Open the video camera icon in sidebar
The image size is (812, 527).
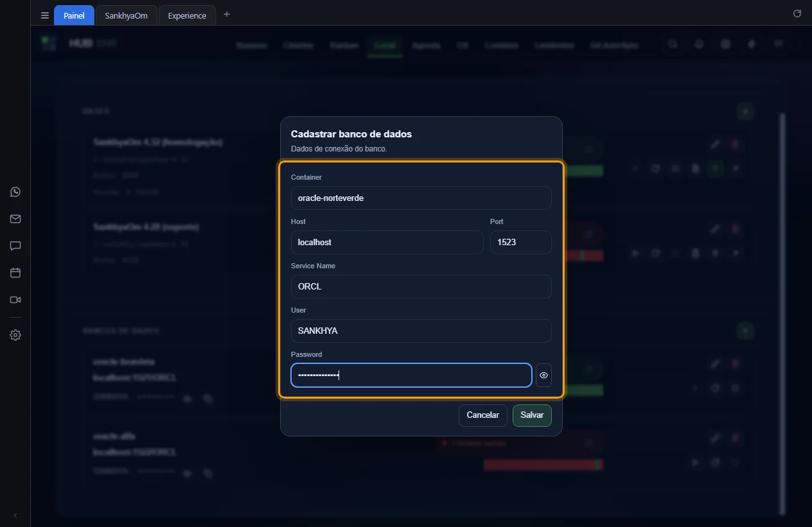pyautogui.click(x=15, y=300)
